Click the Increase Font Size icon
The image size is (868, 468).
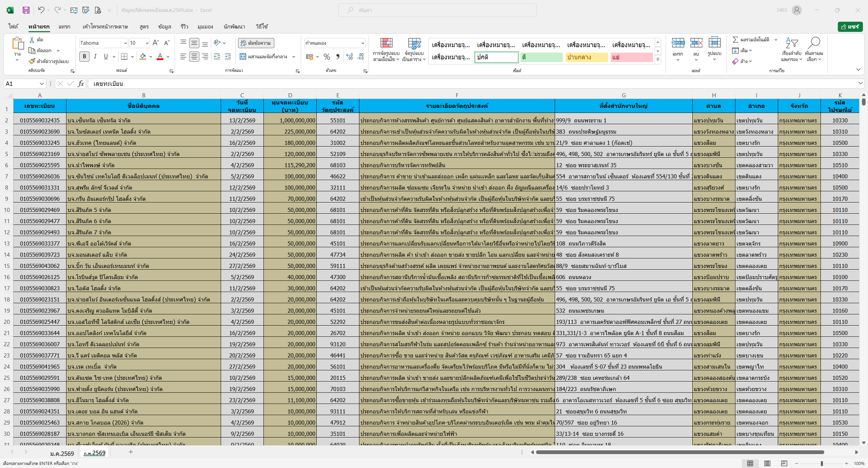point(156,43)
